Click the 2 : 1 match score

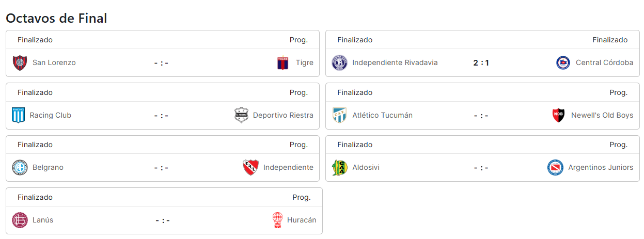pos(481,63)
